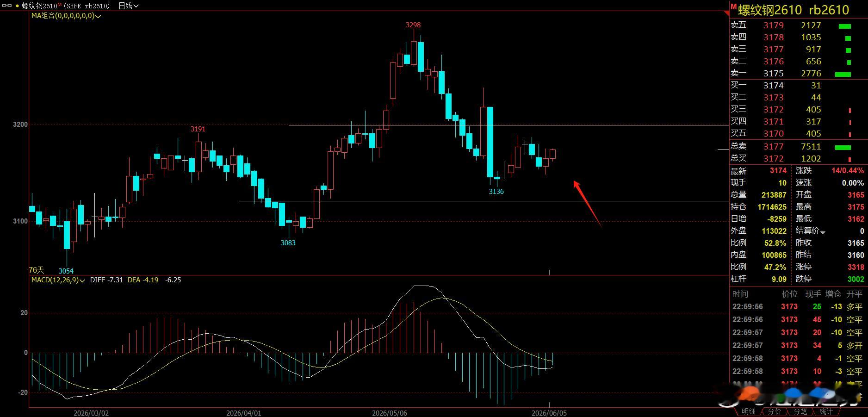This screenshot has width=868, height=417.
Task: Click the 总买 volume 1202
Action: (x=811, y=159)
